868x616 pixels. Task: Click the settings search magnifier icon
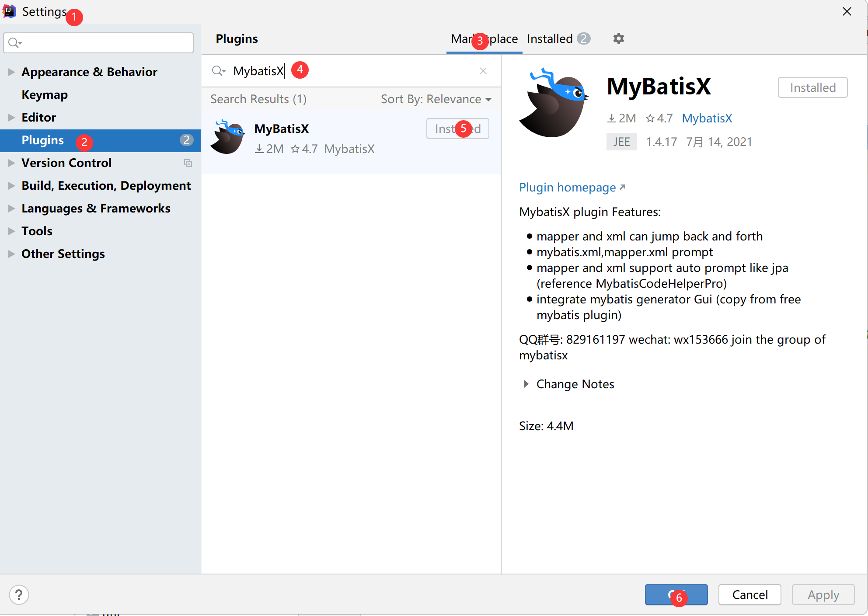pos(15,43)
